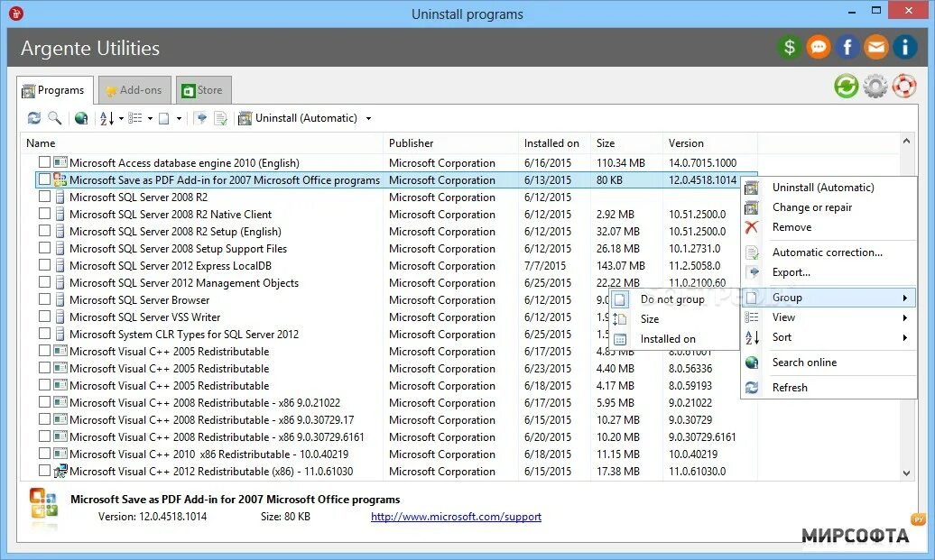Viewport: 935px width, 560px height.
Task: Click the calendar icon beside Installed on
Action: [620, 339]
